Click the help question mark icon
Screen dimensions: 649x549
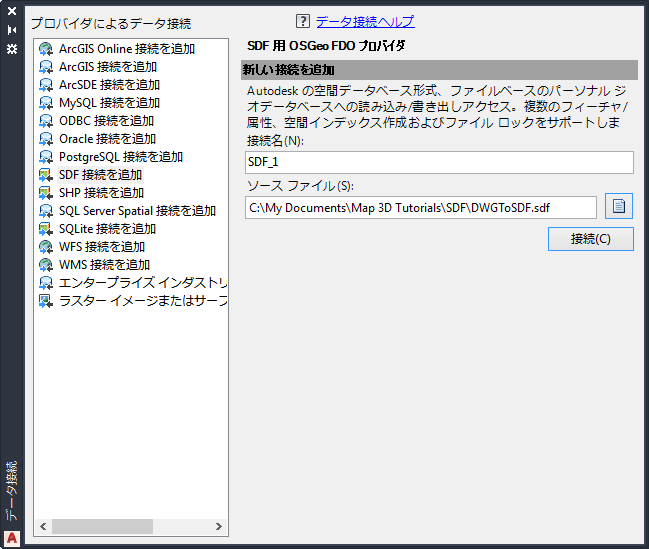(x=303, y=21)
